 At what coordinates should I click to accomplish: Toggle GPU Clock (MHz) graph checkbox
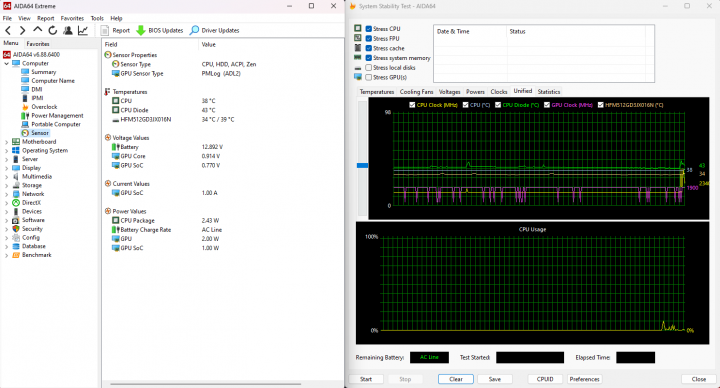click(547, 105)
